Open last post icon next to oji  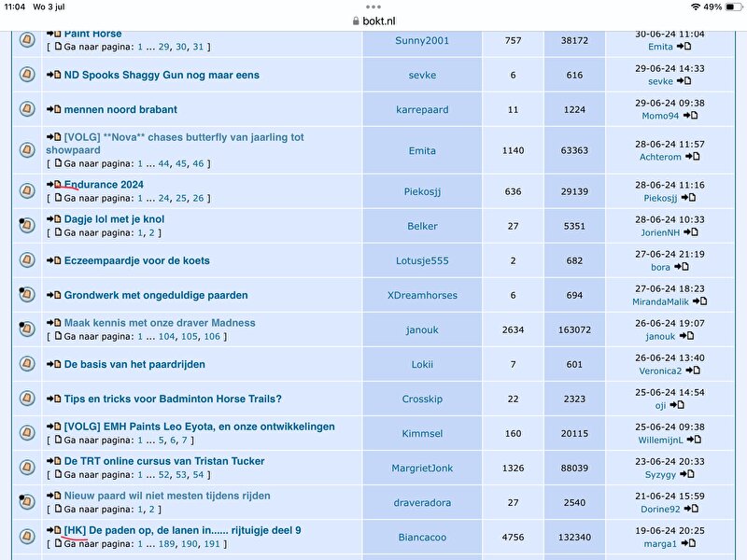677,405
